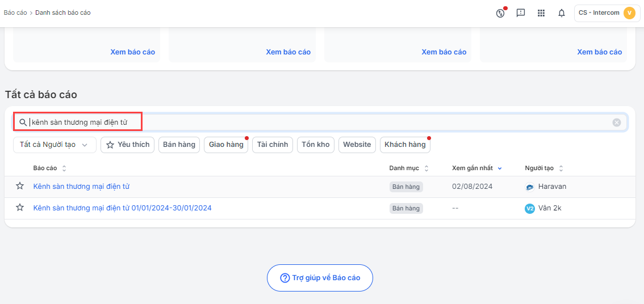Screen dimensions: 644x304
Task: Click the sync status icon with red dot
Action: click(x=500, y=12)
